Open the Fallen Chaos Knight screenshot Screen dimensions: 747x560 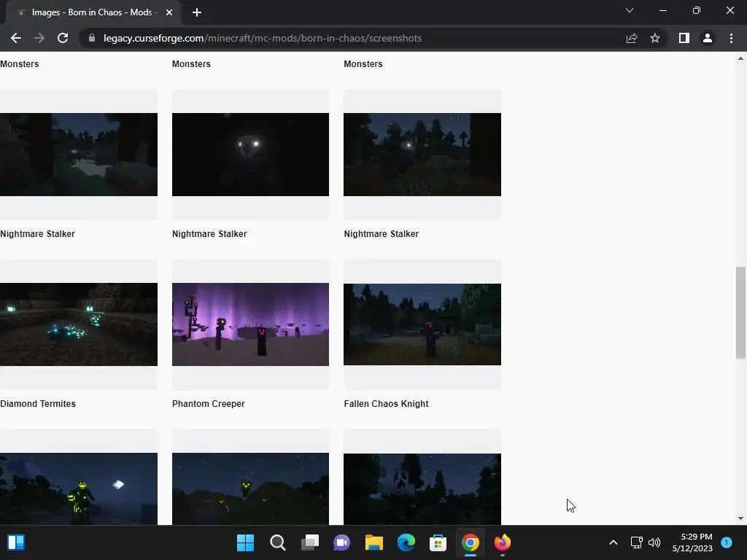pyautogui.click(x=422, y=324)
